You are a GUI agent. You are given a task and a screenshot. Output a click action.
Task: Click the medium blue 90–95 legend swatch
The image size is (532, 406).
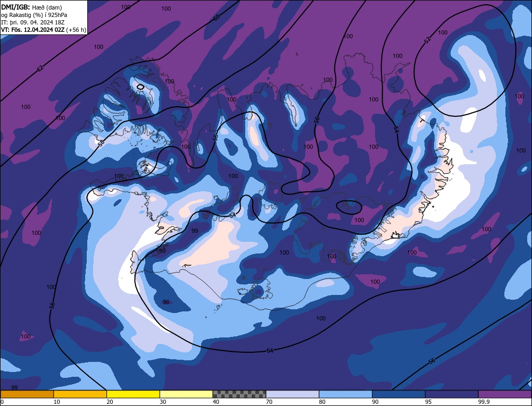coord(398,394)
